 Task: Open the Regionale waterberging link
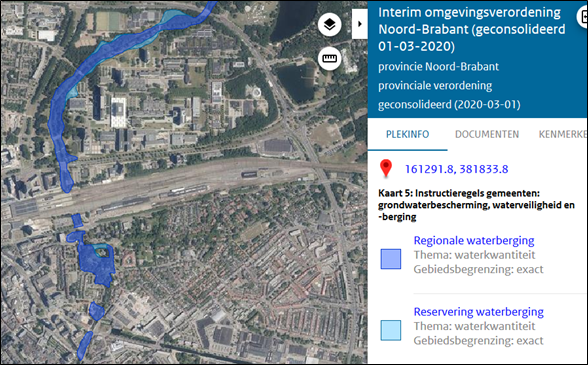(x=474, y=240)
